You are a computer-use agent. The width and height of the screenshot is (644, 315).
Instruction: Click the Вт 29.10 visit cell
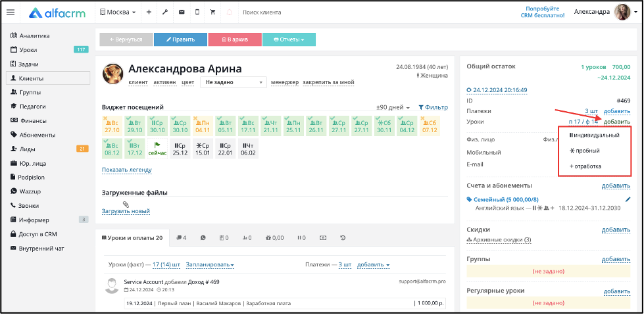pyautogui.click(x=134, y=126)
